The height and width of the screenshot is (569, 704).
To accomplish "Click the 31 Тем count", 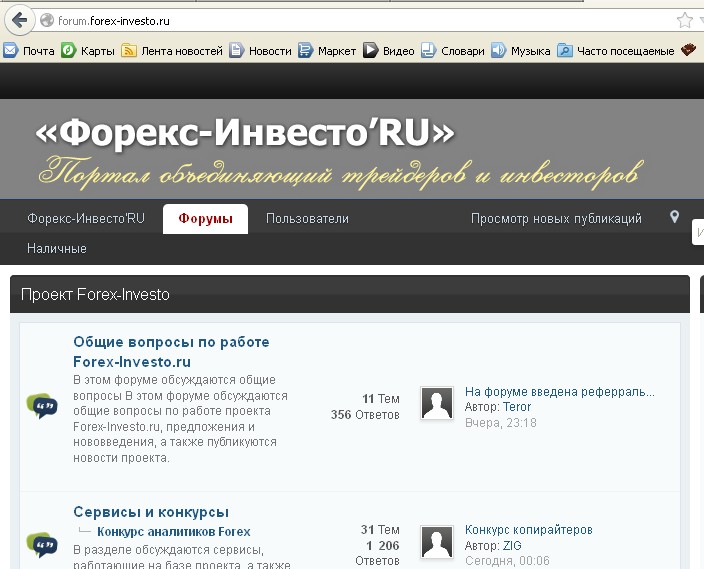I will click(x=380, y=530).
